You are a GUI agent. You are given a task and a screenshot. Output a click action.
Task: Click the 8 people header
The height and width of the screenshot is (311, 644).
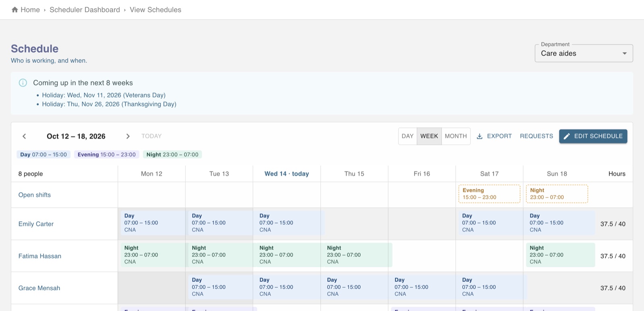[x=31, y=174]
